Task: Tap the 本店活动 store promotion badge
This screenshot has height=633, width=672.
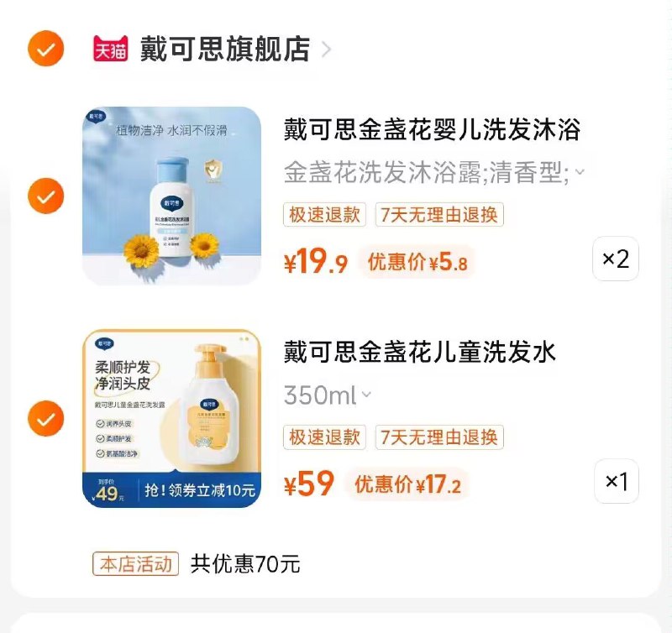Action: point(136,563)
